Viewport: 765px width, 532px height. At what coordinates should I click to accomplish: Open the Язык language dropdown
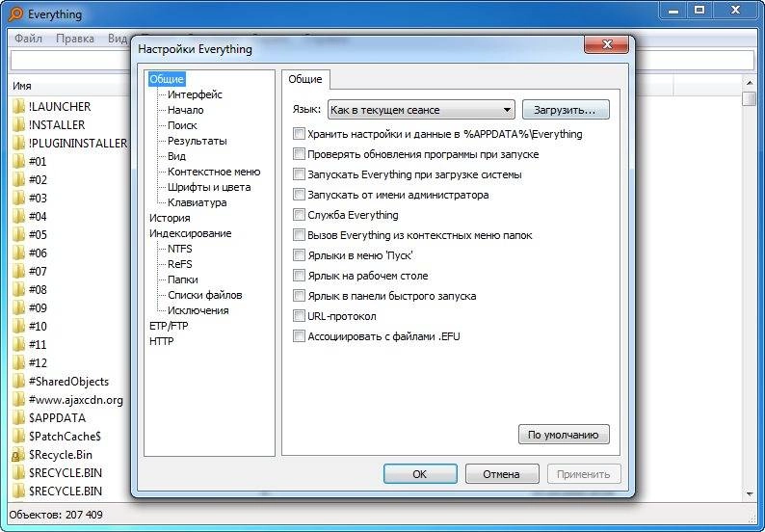[x=422, y=110]
